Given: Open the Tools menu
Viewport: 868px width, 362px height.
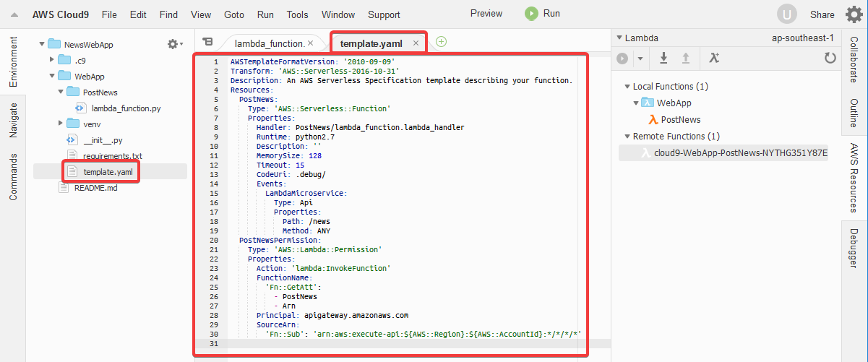Looking at the screenshot, I should tap(297, 14).
